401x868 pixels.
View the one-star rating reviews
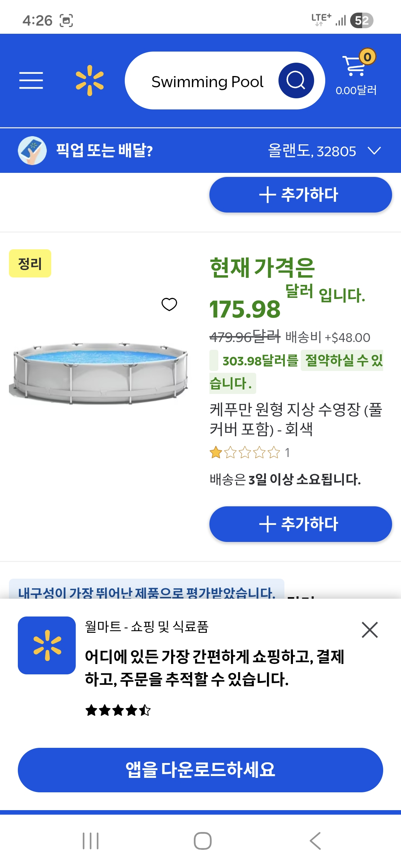click(249, 453)
